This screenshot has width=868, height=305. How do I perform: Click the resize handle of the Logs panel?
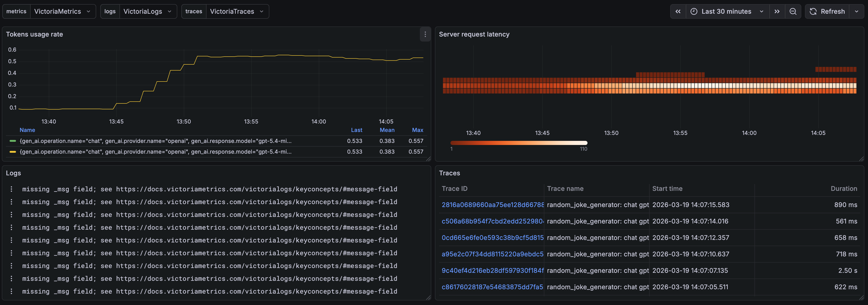428,298
